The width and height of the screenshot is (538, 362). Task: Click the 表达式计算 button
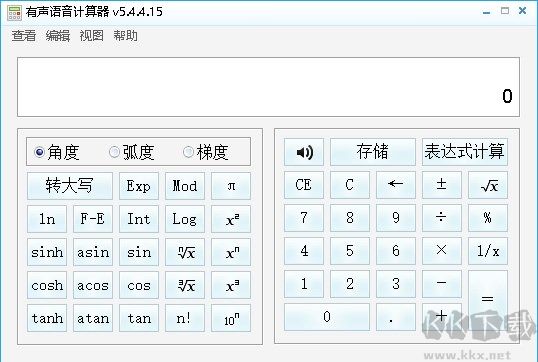point(465,152)
